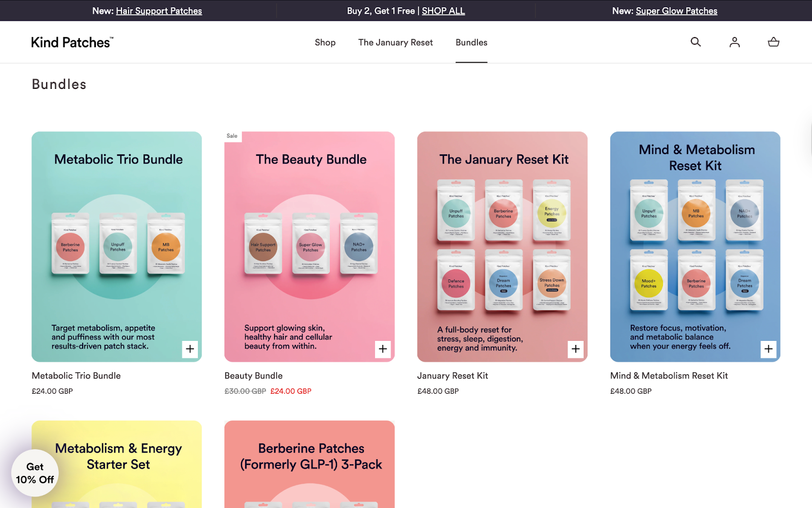Click the £24.00 GBP sale price in red

click(x=291, y=391)
